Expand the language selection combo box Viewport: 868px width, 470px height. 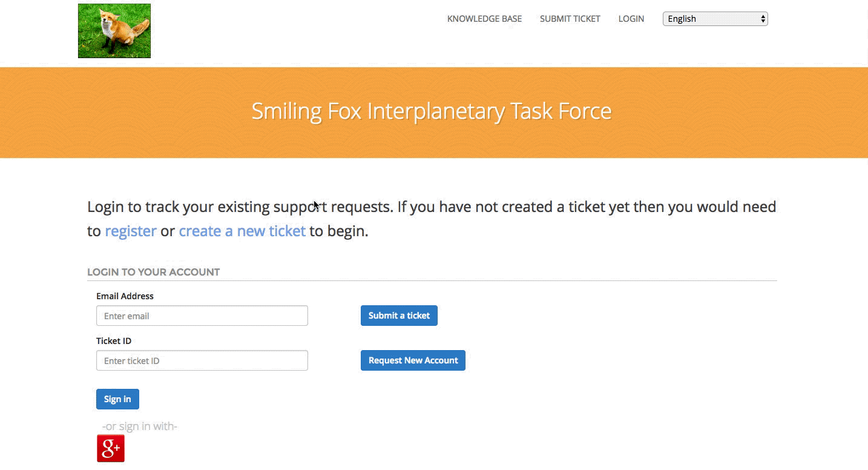coord(714,18)
